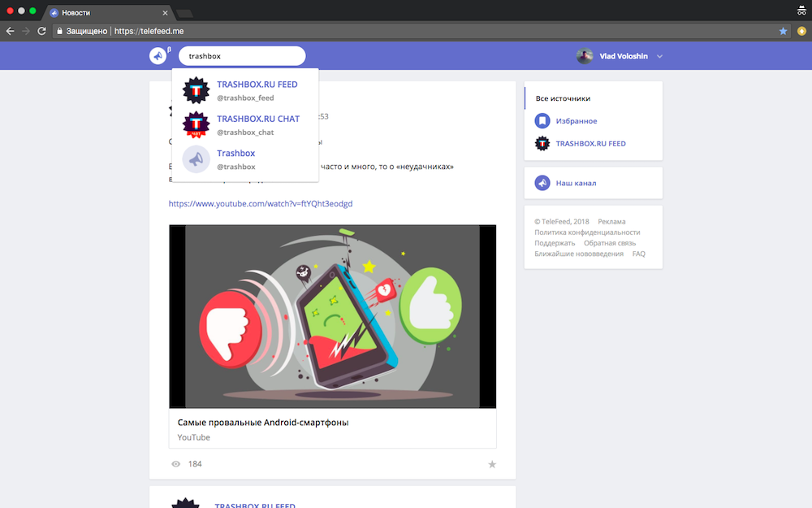
Task: Open Наш канал link
Action: coord(576,183)
